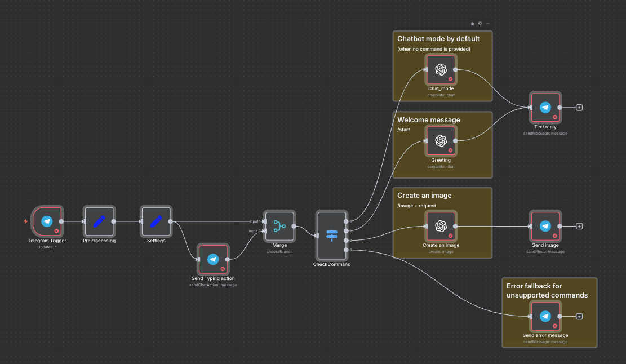626x364 pixels.
Task: Open the Chat_mode OpenAI node
Action: coord(441,70)
